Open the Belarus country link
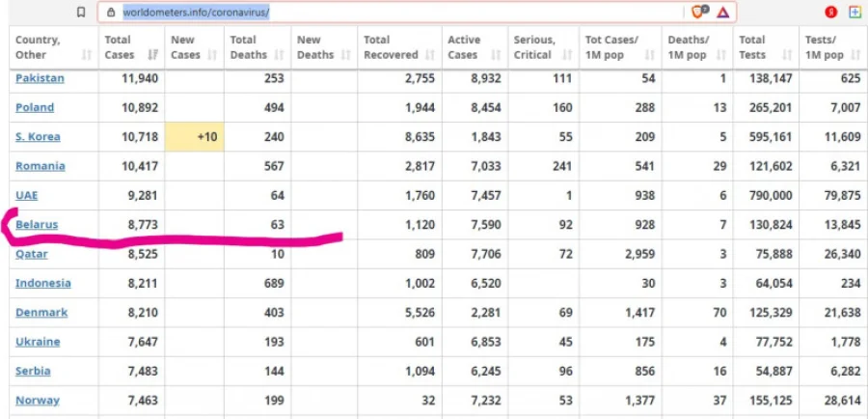Viewport: 868px width, 419px height. click(x=37, y=225)
